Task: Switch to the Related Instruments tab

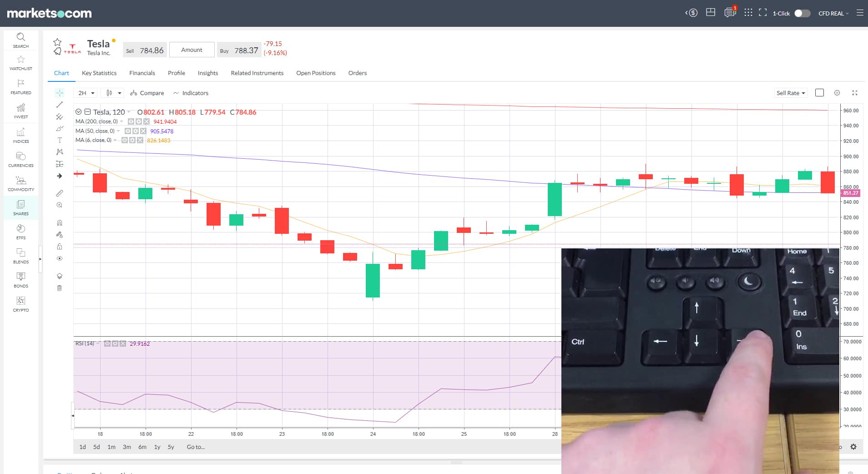Action: tap(257, 73)
